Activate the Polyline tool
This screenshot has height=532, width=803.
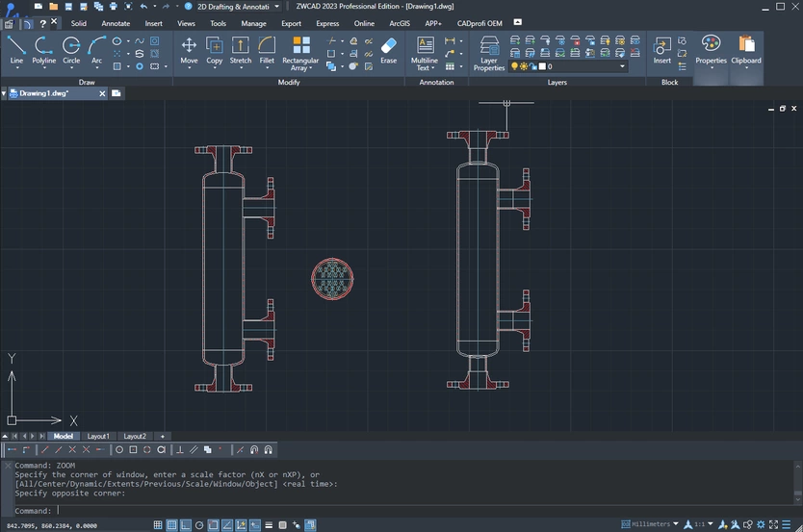point(44,51)
